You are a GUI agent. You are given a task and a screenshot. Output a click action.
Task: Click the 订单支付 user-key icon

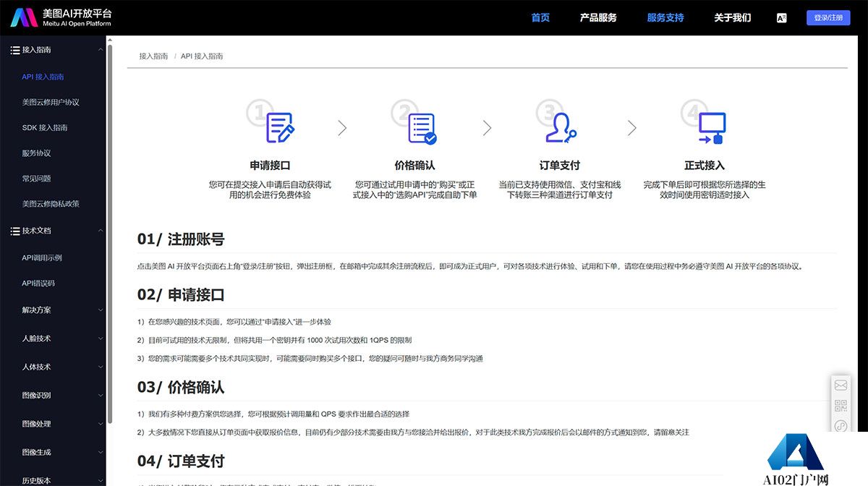pos(560,128)
